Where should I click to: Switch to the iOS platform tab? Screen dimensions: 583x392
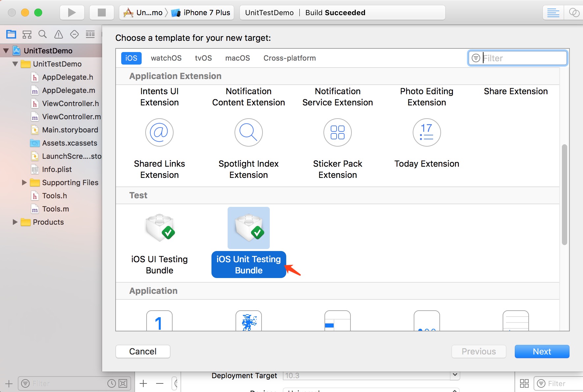coord(131,58)
